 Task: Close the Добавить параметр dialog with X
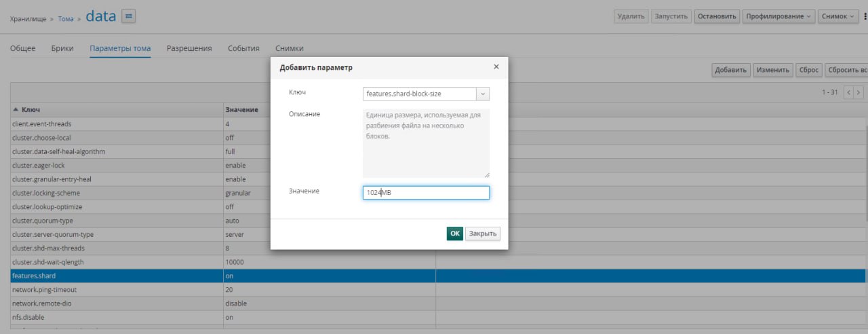click(496, 67)
